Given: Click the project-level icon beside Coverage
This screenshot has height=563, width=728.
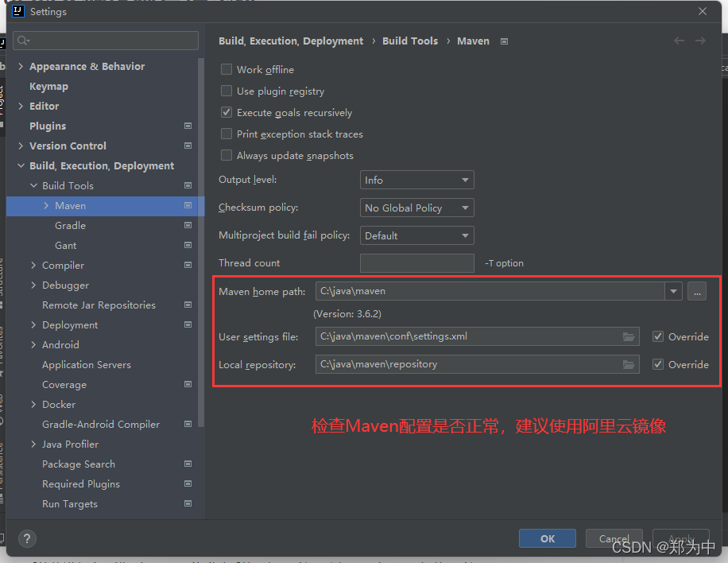Looking at the screenshot, I should pos(188,384).
